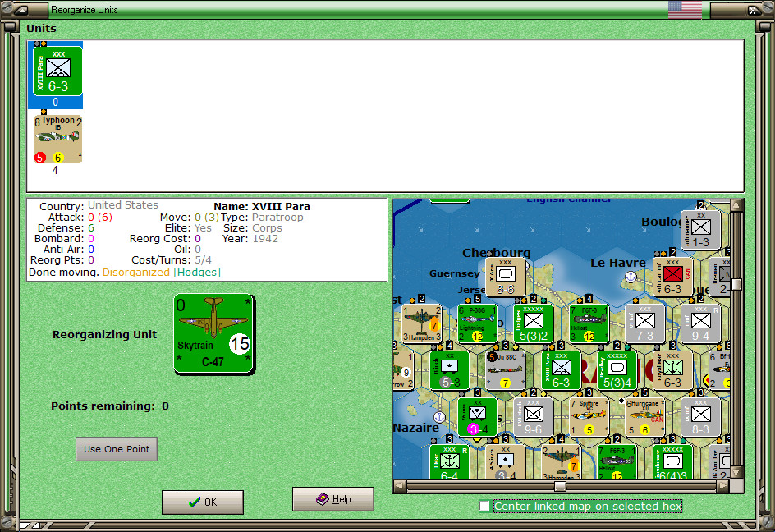Click the Guernsey label on map

point(454,273)
